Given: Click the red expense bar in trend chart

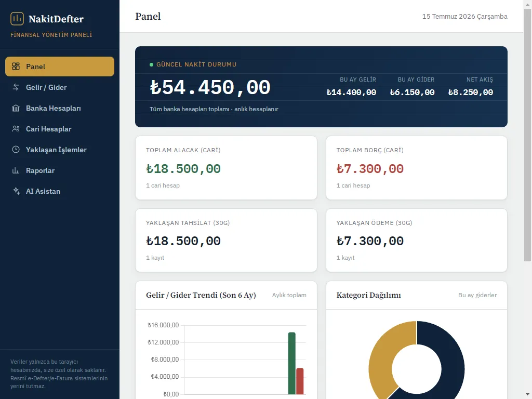Looking at the screenshot, I should [300, 381].
